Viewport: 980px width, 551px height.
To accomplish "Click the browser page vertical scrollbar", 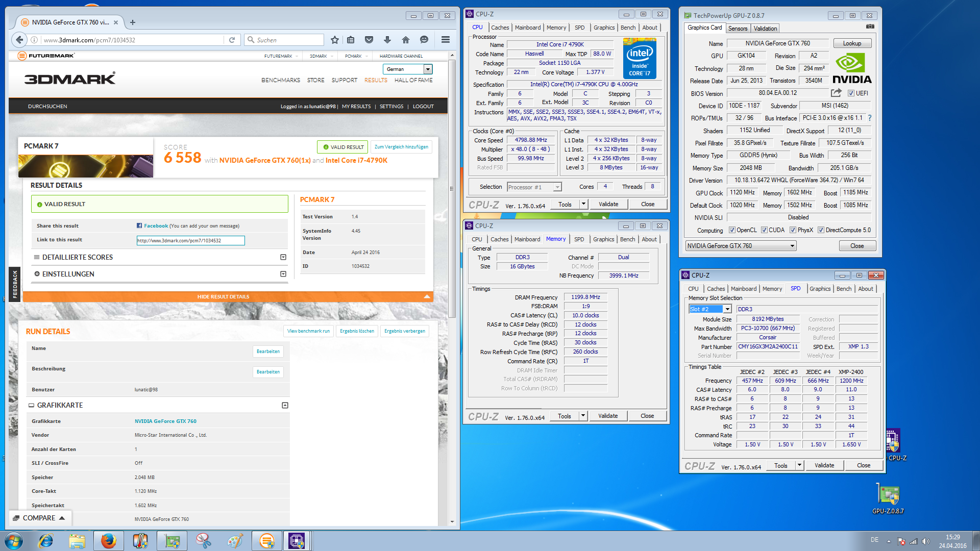I will (452, 189).
